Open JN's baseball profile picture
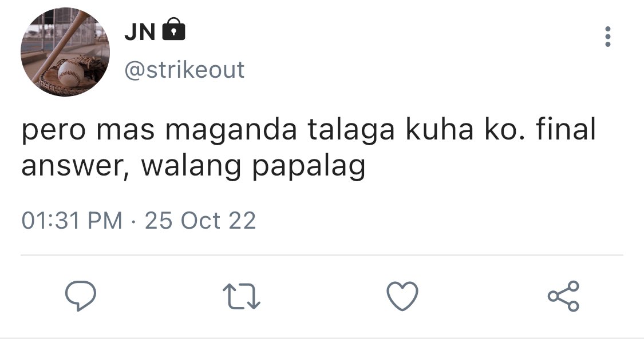The height and width of the screenshot is (339, 644). tap(65, 52)
